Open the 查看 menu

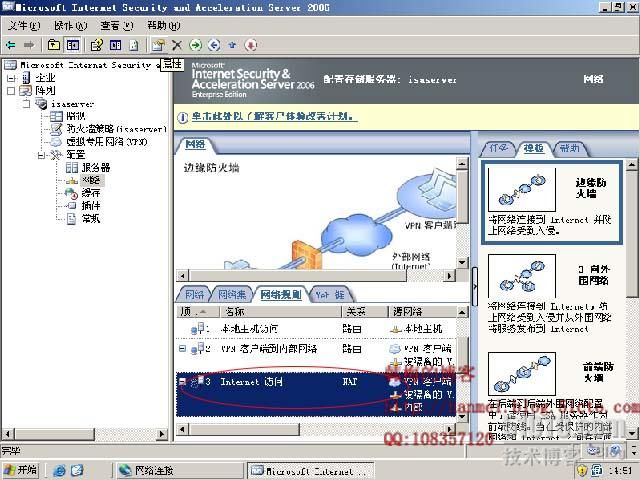(x=117, y=26)
